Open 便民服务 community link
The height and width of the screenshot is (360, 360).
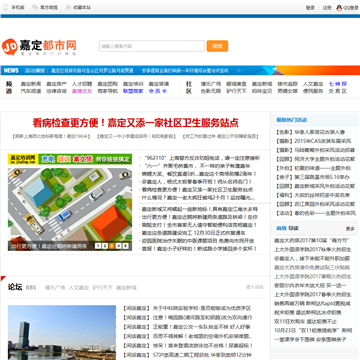click(x=313, y=91)
